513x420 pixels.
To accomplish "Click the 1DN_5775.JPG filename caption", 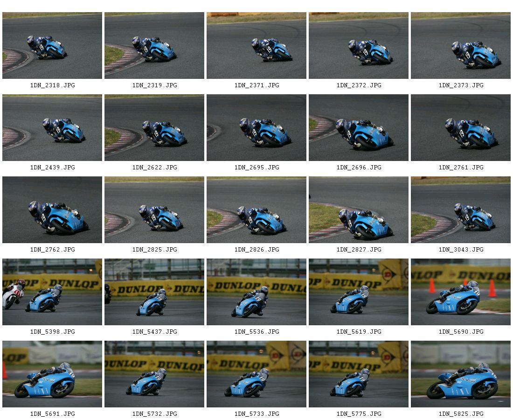I will pyautogui.click(x=359, y=414).
